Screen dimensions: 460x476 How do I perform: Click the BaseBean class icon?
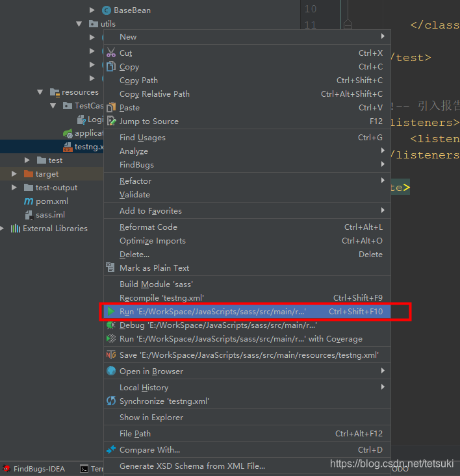(x=106, y=10)
